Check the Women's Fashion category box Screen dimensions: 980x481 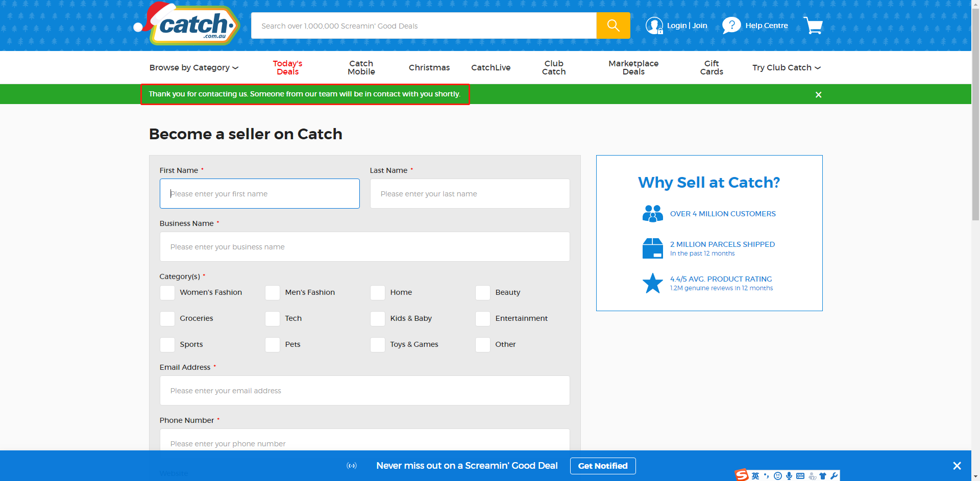167,293
